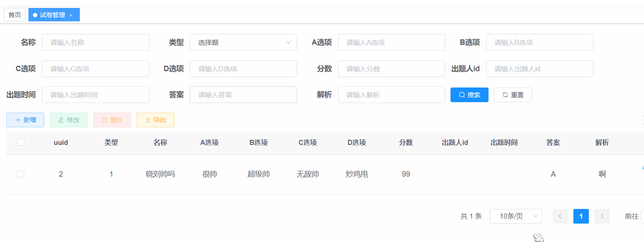
Task: Go to next page with right arrow
Action: 602,216
